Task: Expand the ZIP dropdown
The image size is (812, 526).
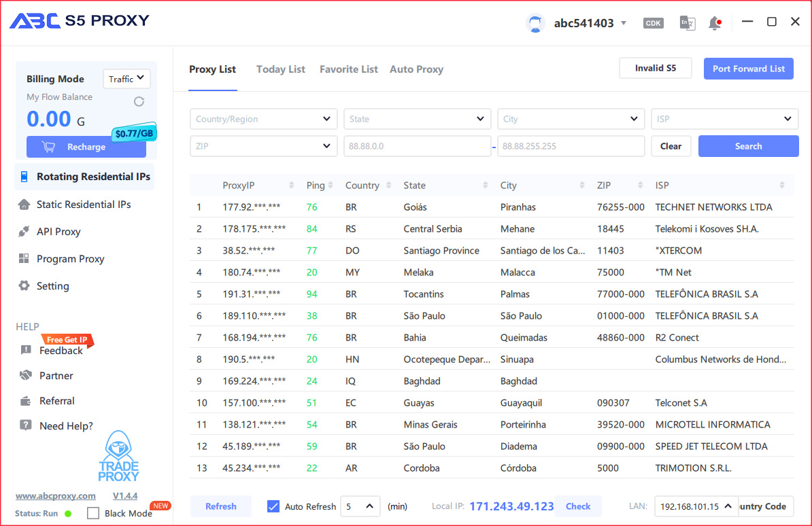Action: point(264,146)
